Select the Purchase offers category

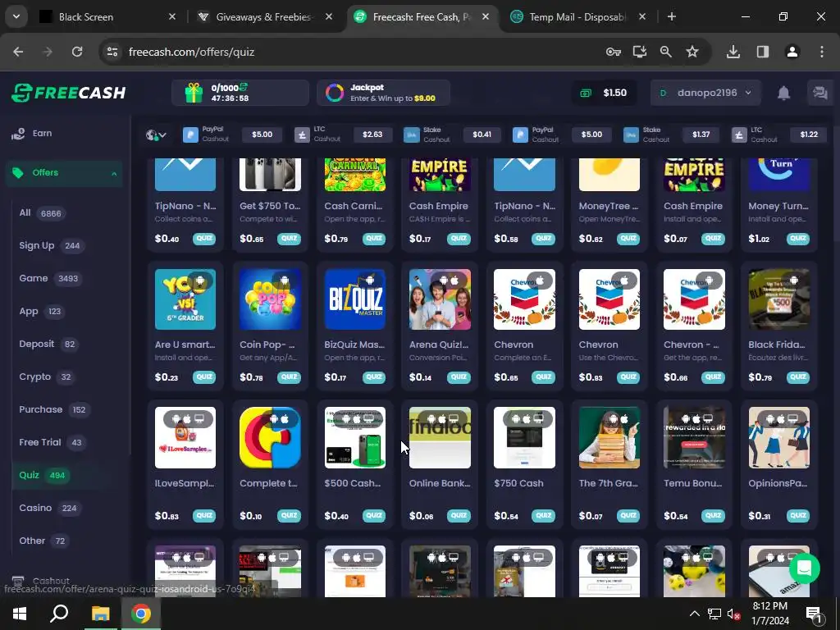tap(54, 409)
